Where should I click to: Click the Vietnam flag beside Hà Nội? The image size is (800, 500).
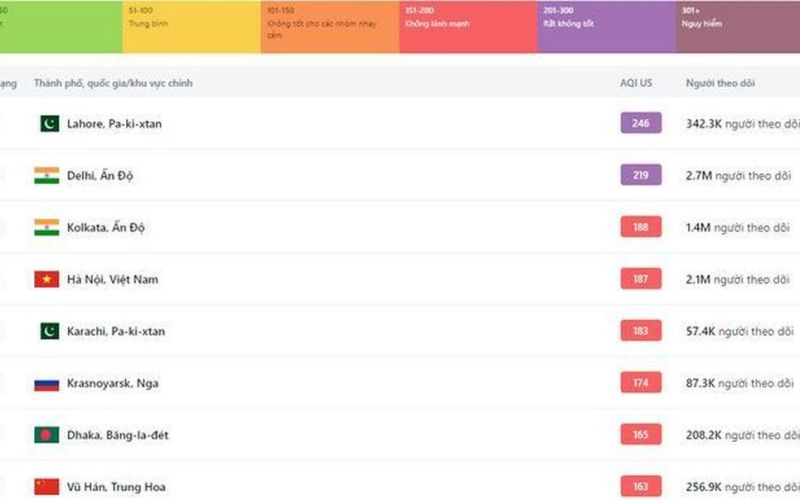(46, 280)
